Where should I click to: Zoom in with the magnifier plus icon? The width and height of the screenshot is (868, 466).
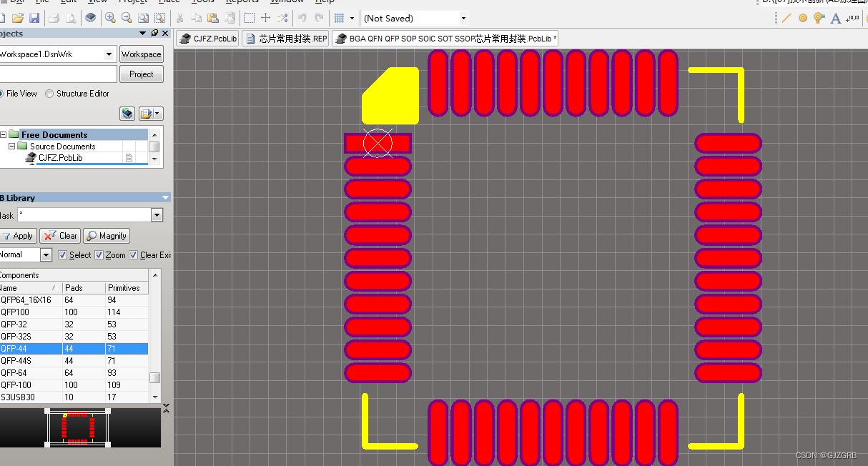click(110, 17)
